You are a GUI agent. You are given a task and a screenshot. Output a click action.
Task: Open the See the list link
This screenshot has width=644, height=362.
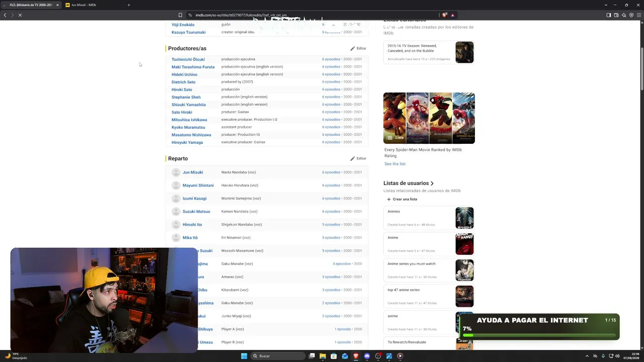[x=395, y=164]
